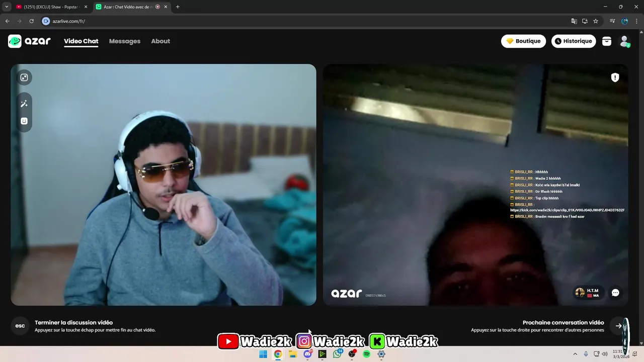Open a new browser tab
This screenshot has height=362, width=644.
coord(178,7)
